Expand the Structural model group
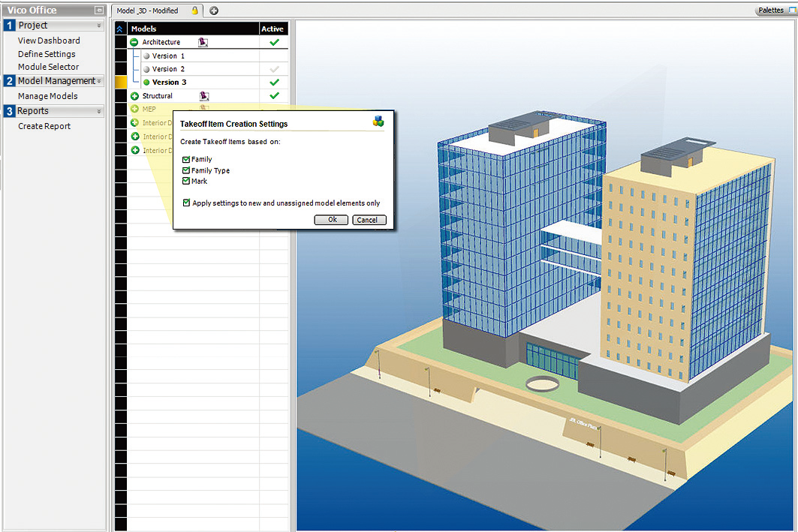The width and height of the screenshot is (798, 532). 135,95
